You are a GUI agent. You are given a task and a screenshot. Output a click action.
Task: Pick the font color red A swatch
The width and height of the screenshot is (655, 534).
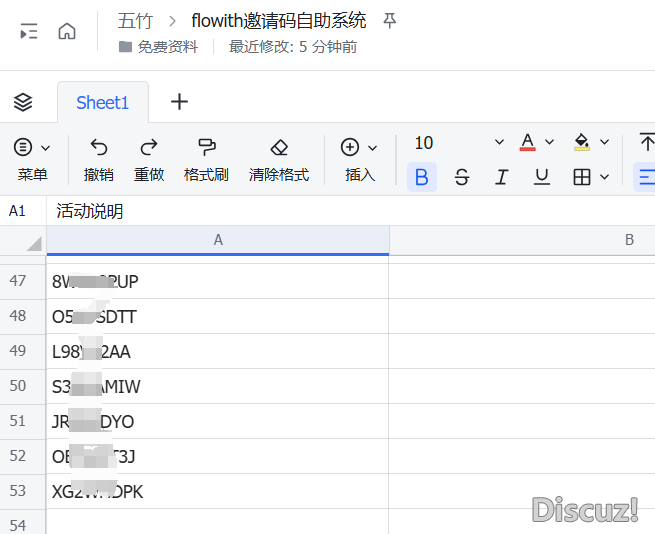(x=528, y=142)
